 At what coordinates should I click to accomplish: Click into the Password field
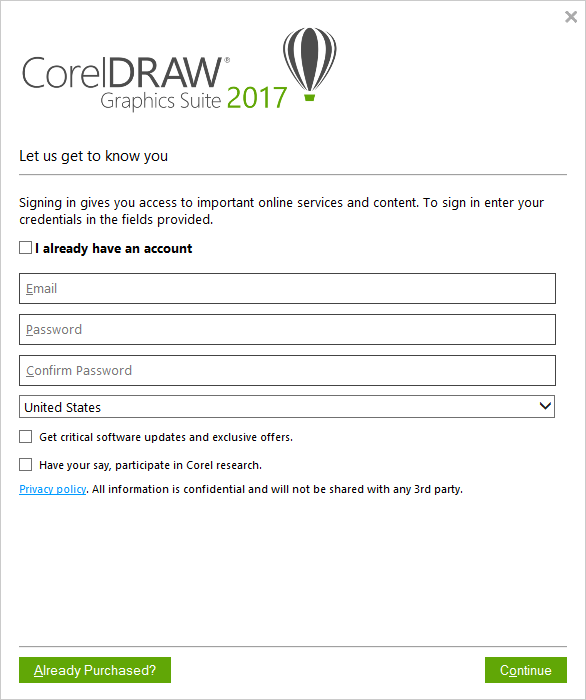pyautogui.click(x=287, y=329)
